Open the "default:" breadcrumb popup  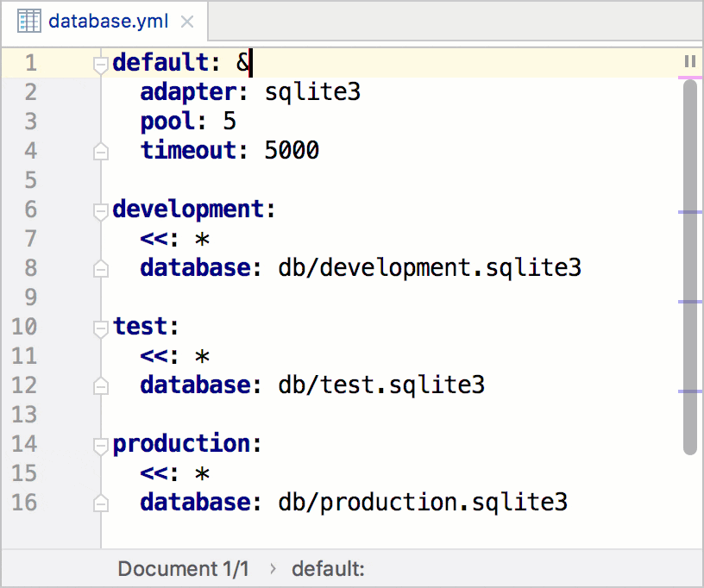[329, 569]
